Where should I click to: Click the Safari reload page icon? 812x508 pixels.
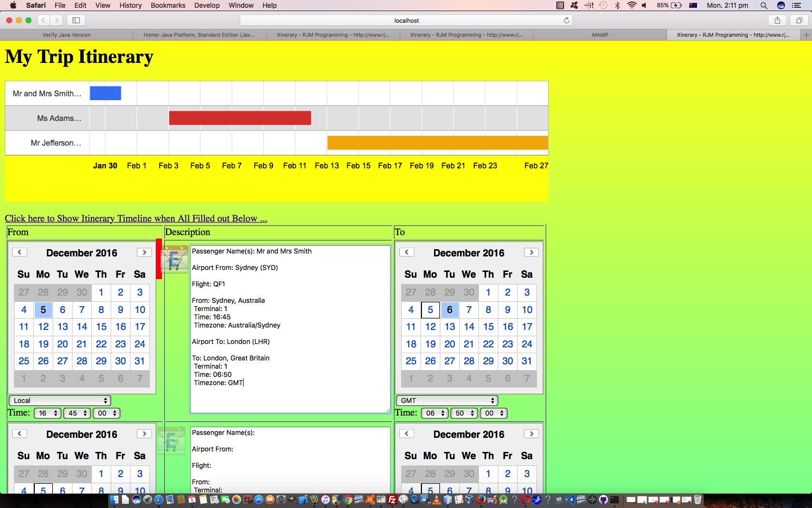(x=566, y=20)
